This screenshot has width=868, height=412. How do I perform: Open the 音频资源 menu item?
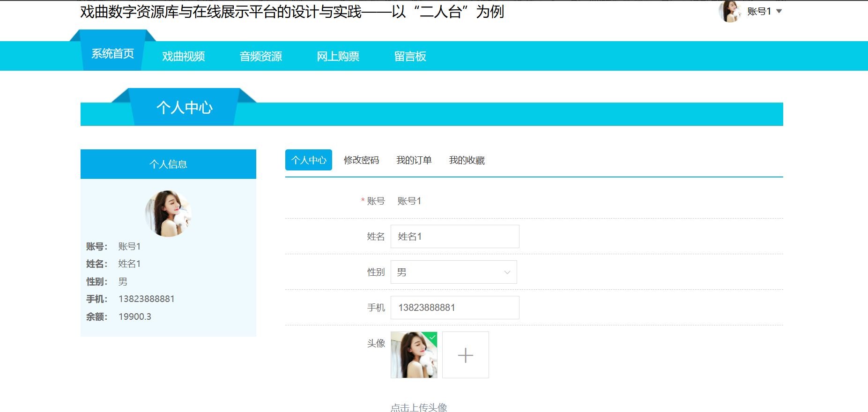[x=261, y=56]
